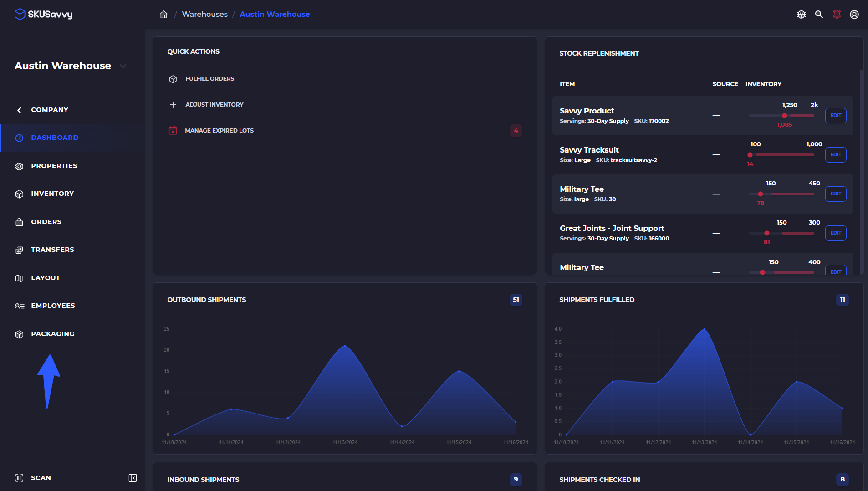Click the Outbound Shipments count badge 51
This screenshot has height=491, width=868.
click(516, 300)
